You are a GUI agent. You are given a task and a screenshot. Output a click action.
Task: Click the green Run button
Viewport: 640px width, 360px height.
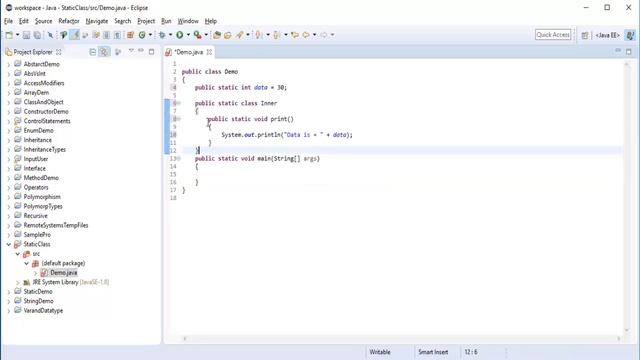[x=180, y=35]
